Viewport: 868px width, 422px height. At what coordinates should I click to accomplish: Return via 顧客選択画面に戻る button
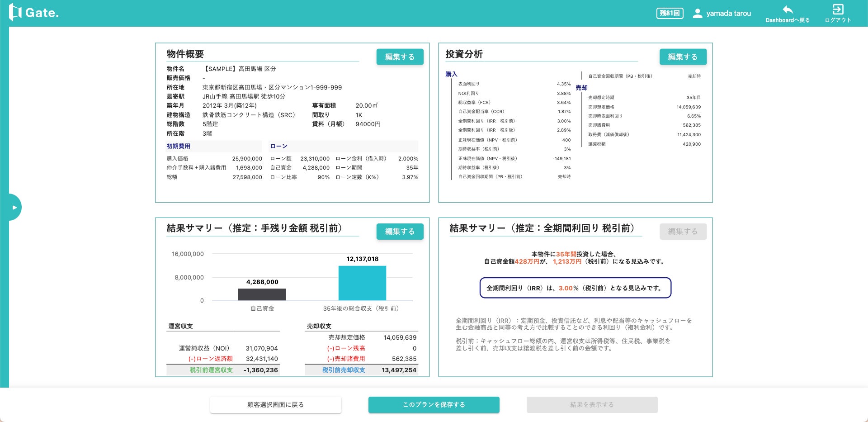pyautogui.click(x=276, y=405)
